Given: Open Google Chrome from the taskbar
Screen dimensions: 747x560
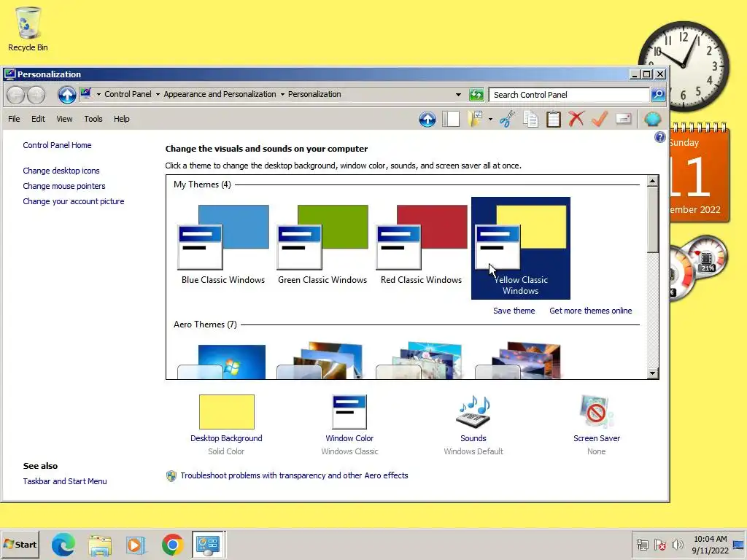Looking at the screenshot, I should click(x=172, y=544).
